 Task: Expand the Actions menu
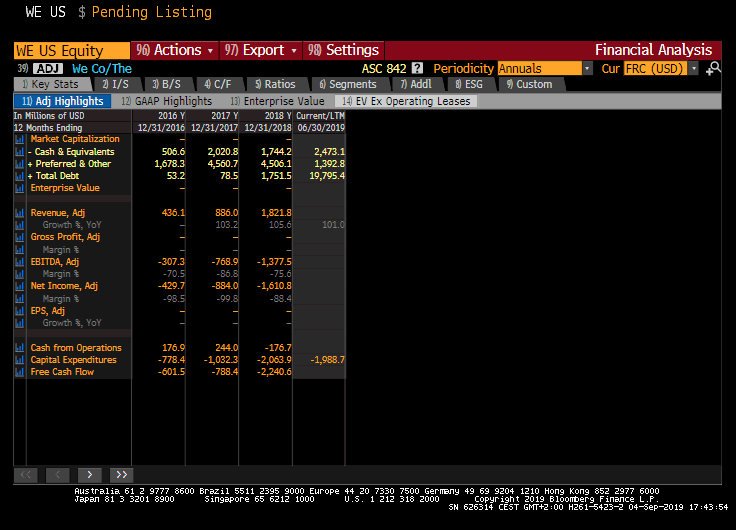176,50
